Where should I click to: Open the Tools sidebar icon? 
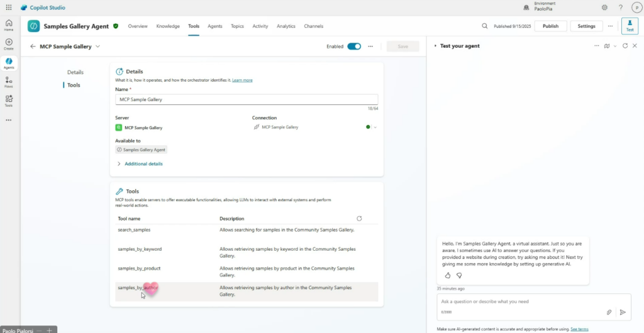pyautogui.click(x=9, y=101)
